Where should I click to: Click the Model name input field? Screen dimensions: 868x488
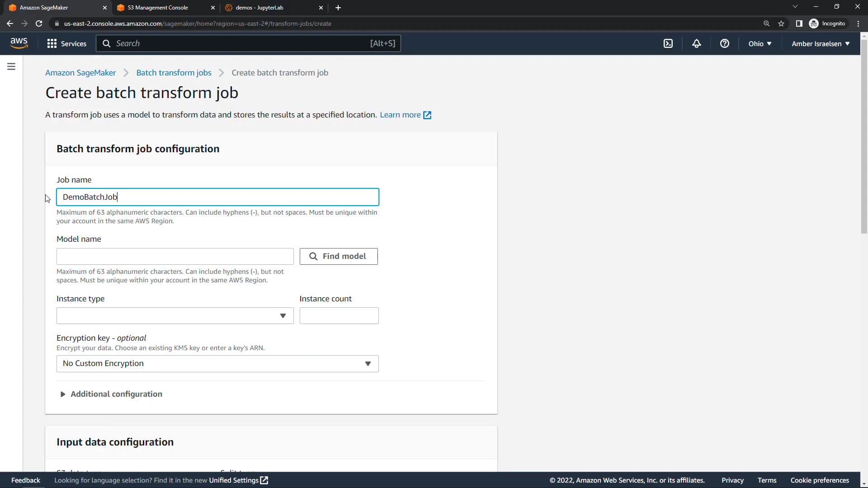point(175,256)
